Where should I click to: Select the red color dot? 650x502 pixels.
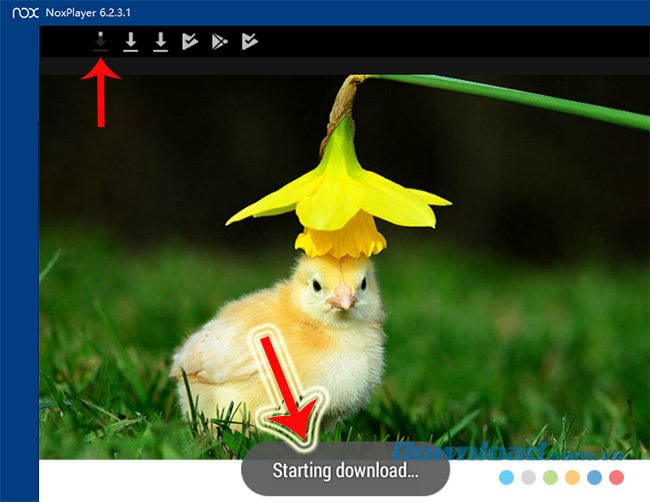pos(616,478)
